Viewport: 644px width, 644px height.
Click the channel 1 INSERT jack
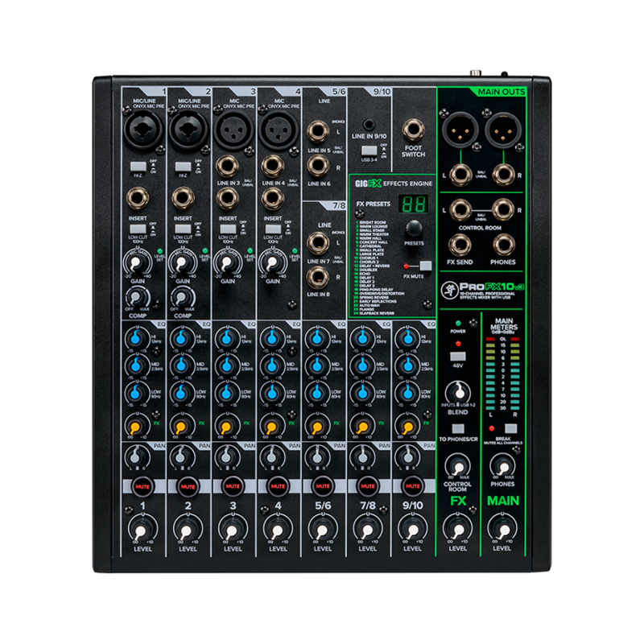point(138,197)
